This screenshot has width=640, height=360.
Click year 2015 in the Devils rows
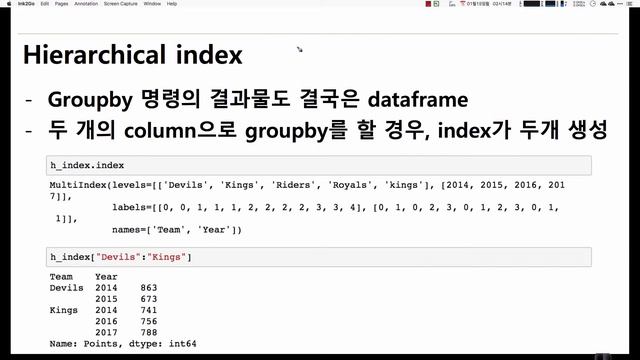(x=106, y=299)
